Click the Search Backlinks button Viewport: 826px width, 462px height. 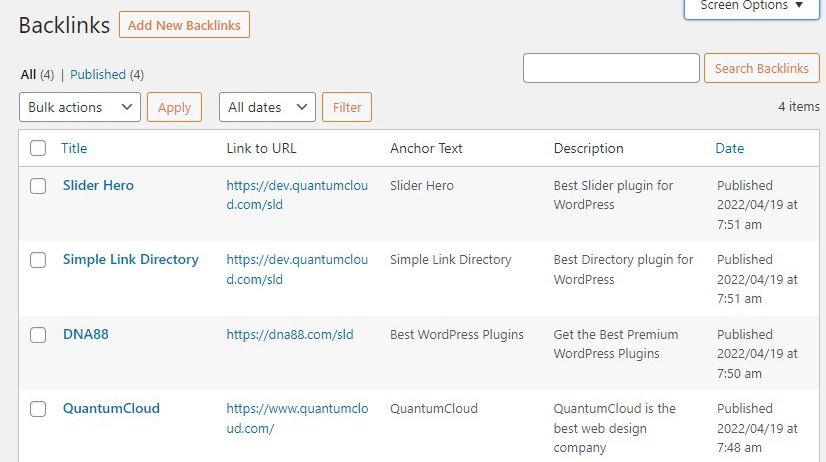tap(762, 68)
